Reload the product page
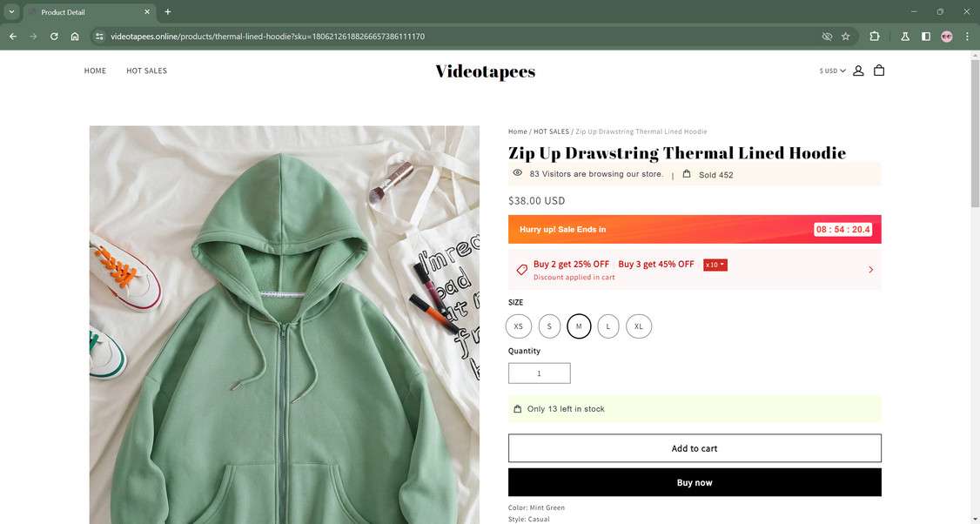Image resolution: width=980 pixels, height=524 pixels. tap(54, 37)
